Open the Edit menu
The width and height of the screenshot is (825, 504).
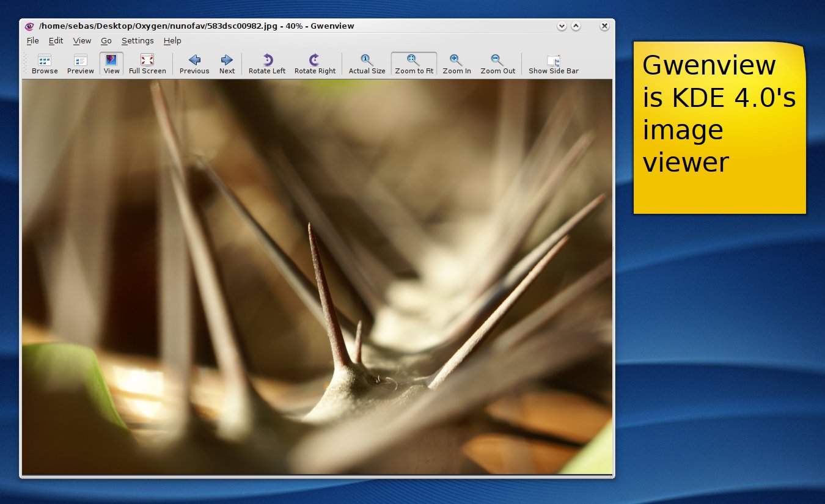coord(56,41)
